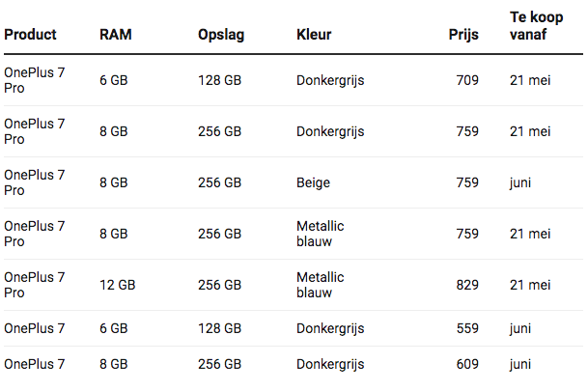Screen dimensions: 588x391
Task: Click OnePlus 7 in the 609 row
Action: coord(35,364)
